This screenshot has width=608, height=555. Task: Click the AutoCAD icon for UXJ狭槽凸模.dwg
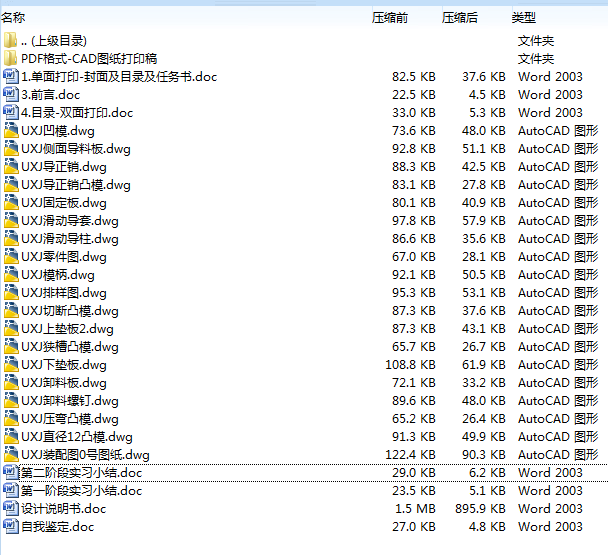coord(11,346)
